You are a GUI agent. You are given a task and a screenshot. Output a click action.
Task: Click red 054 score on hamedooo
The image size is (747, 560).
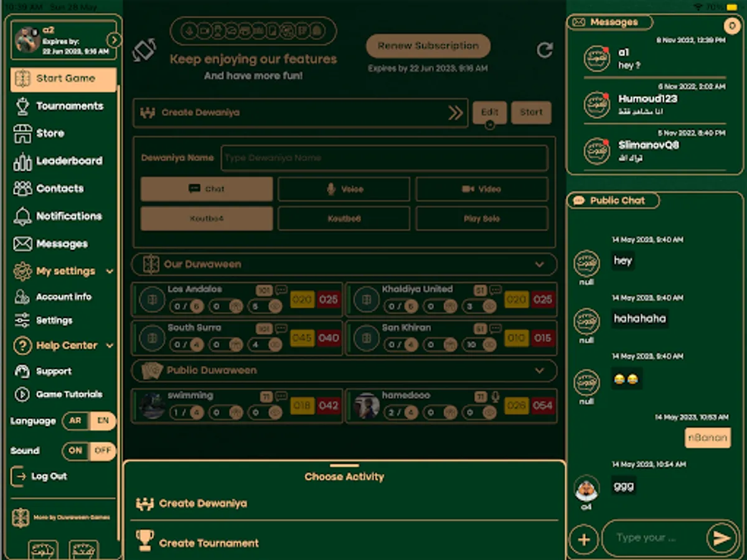(542, 406)
